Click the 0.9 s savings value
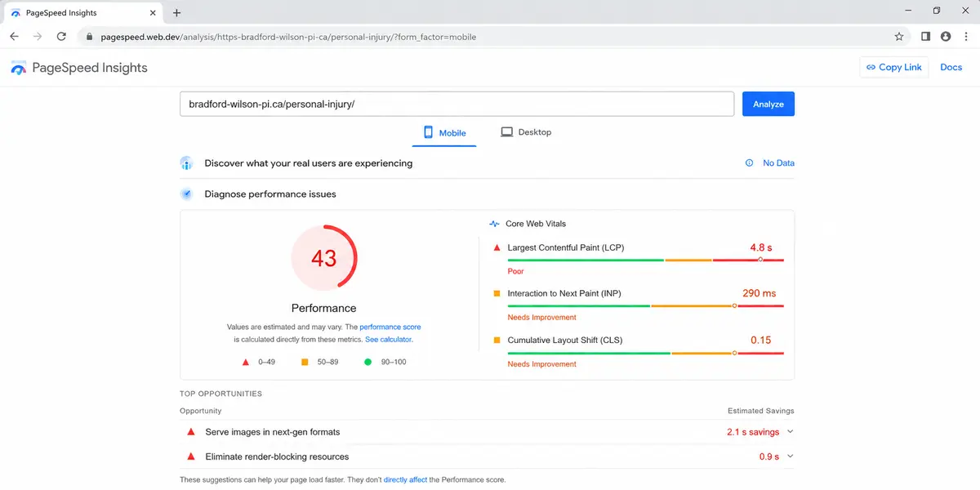 pyautogui.click(x=769, y=457)
